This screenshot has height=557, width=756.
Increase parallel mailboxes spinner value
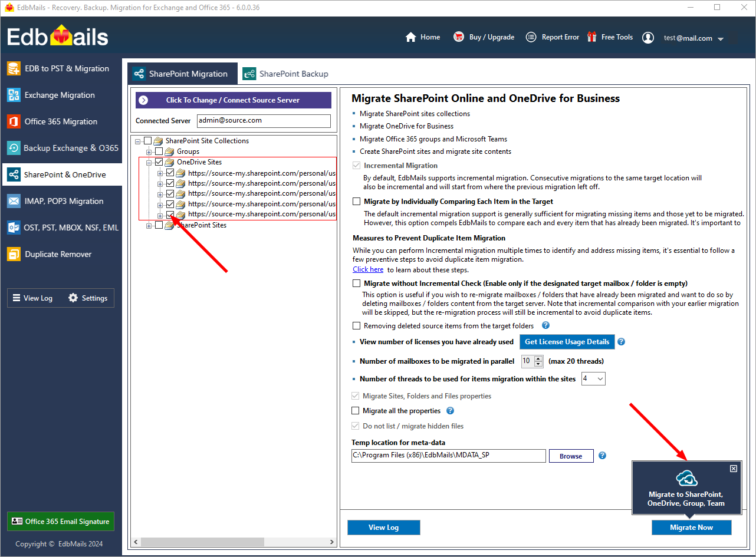click(x=538, y=358)
